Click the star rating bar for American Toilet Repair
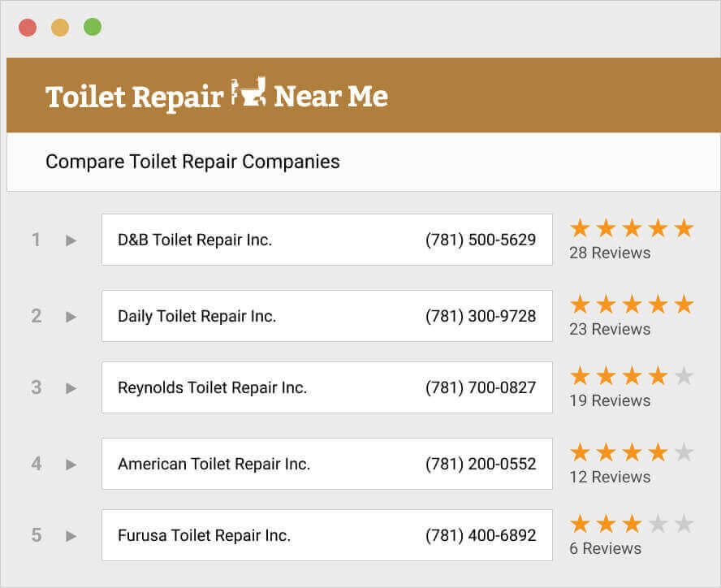 [x=632, y=451]
